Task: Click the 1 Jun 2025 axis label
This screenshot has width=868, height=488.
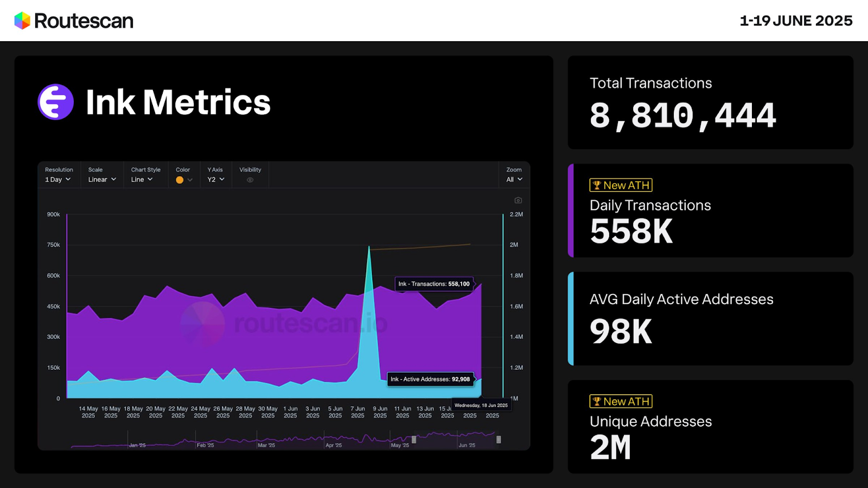Action: (290, 412)
